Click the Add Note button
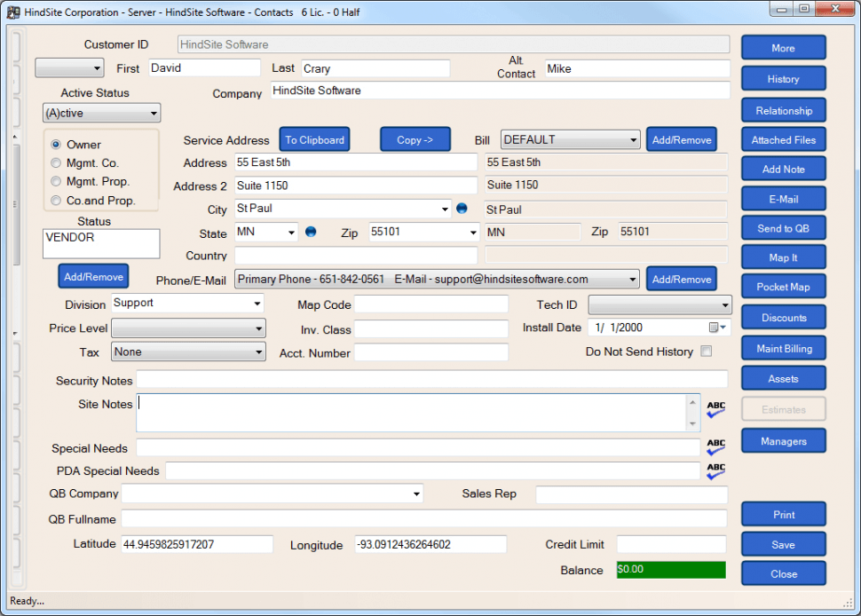This screenshot has height=616, width=861. (x=784, y=170)
